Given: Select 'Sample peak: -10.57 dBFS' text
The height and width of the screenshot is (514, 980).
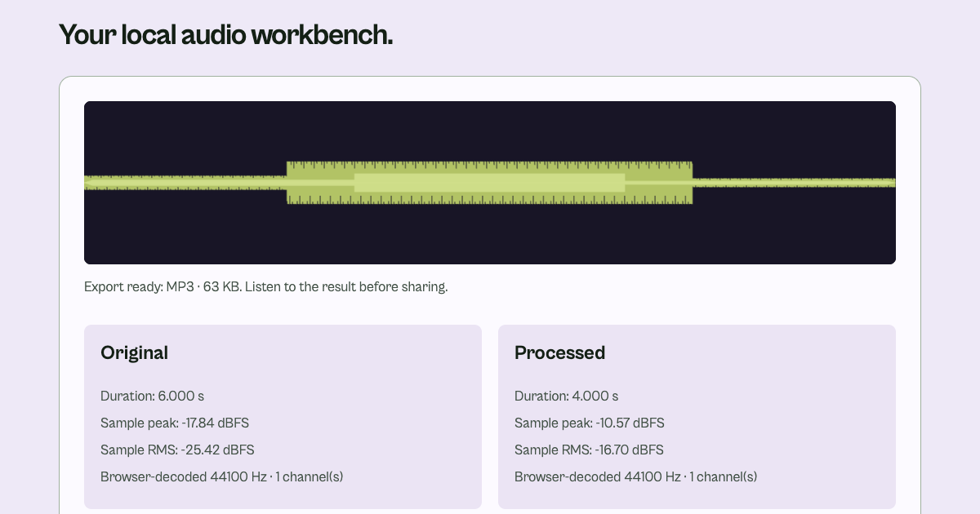Looking at the screenshot, I should click(x=590, y=423).
